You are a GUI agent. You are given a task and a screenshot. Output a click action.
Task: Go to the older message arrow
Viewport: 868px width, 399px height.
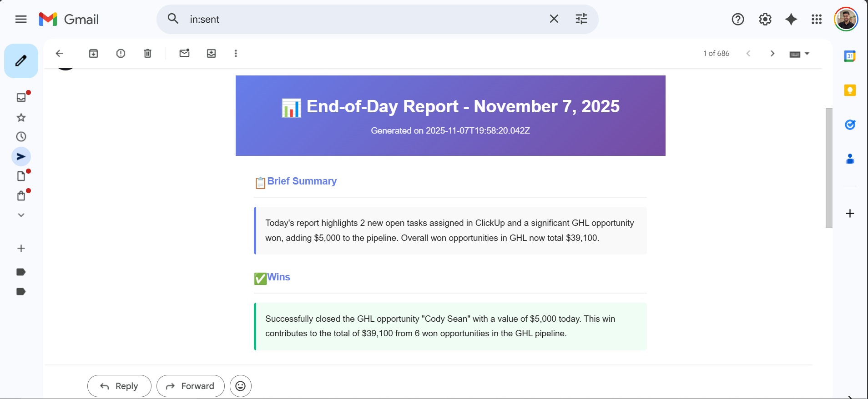point(772,54)
